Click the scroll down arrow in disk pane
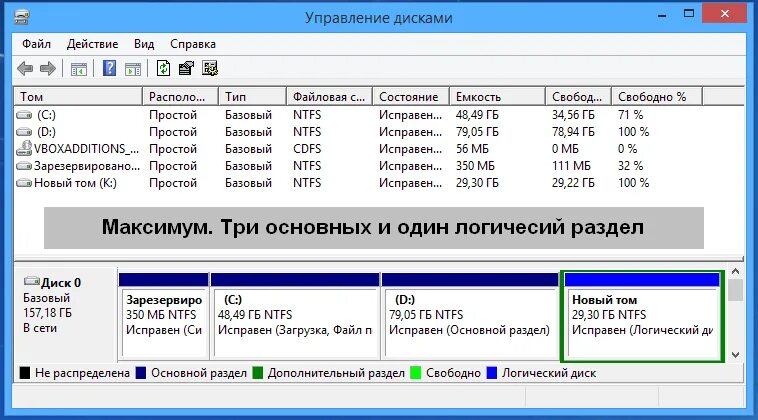The height and width of the screenshot is (420, 758). tap(735, 355)
